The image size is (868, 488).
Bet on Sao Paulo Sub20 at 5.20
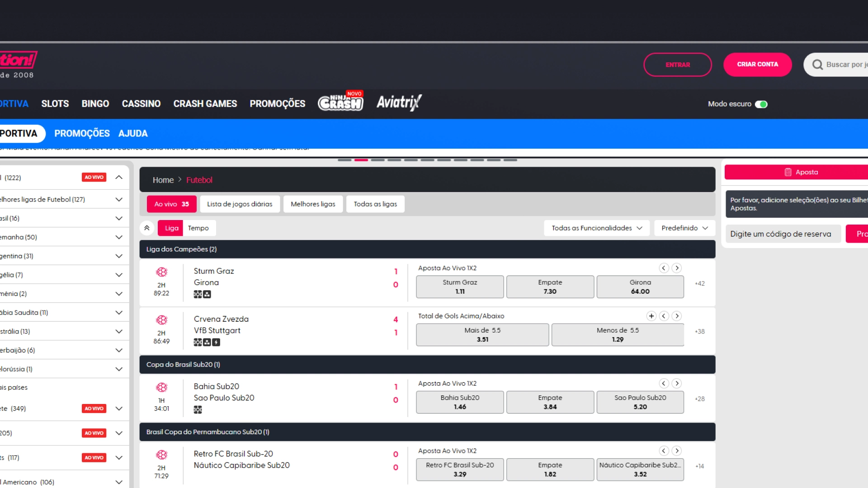click(640, 402)
